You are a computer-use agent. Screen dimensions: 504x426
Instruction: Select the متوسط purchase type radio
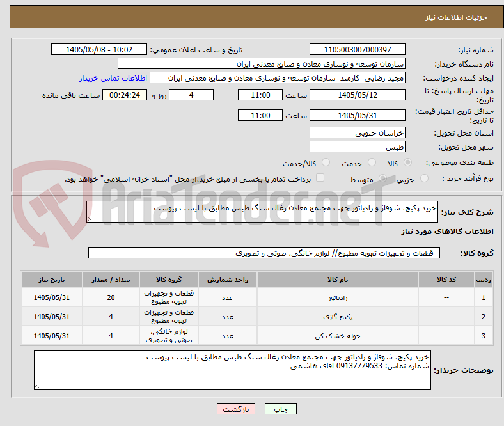coord(382,178)
